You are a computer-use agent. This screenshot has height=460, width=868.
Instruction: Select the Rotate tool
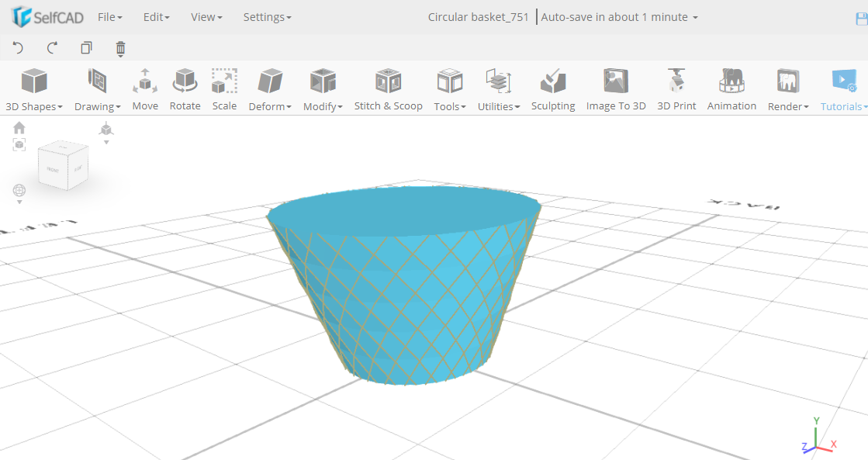tap(185, 89)
